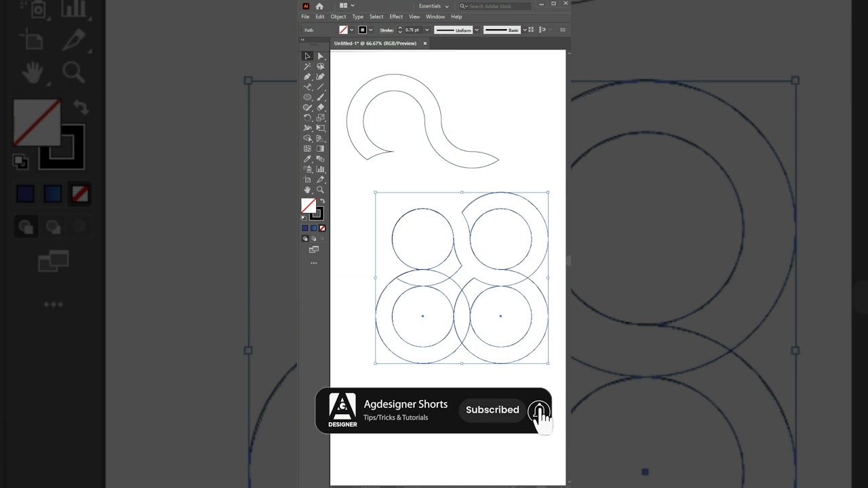Open the File menu
Screen dimensions: 868x488
tap(305, 17)
